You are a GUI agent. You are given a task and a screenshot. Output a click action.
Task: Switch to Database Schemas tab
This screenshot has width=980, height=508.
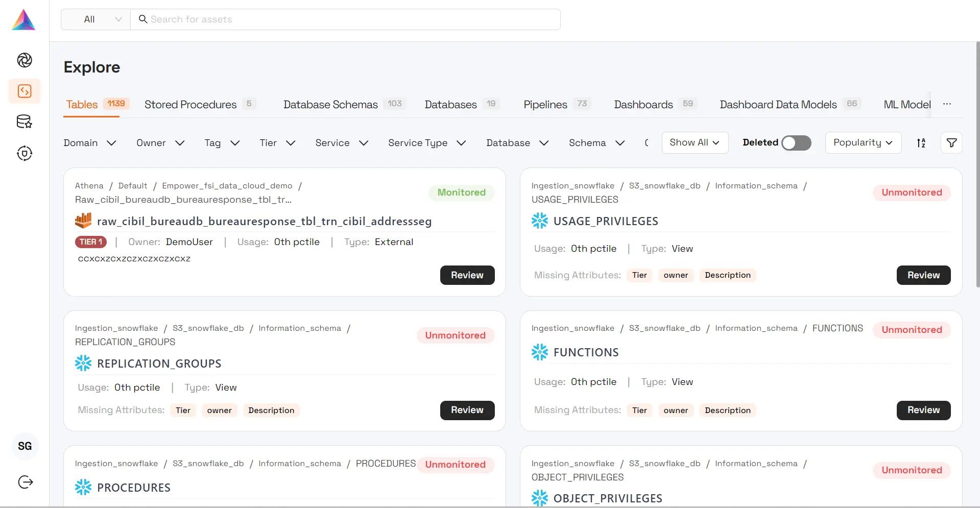pyautogui.click(x=344, y=104)
